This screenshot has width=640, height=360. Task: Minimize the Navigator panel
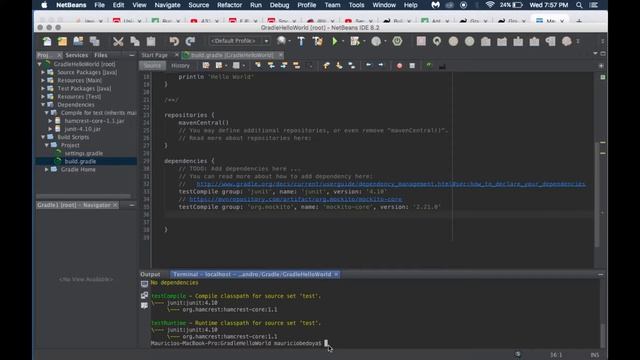click(x=132, y=205)
